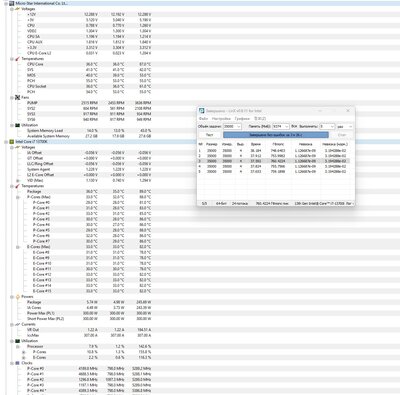The image size is (400, 395).
Task: Click the blue completed progress bar in LinX
Action: pyautogui.click(x=276, y=135)
